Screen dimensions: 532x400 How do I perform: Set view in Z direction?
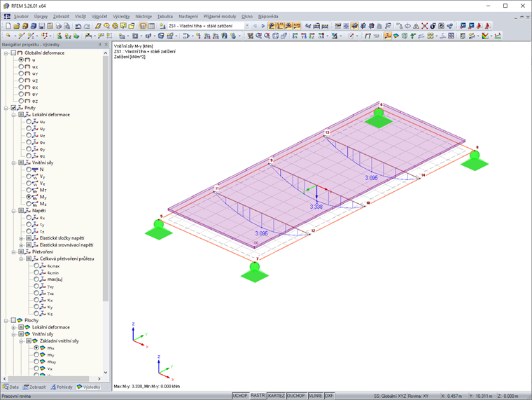pyautogui.click(x=312, y=36)
